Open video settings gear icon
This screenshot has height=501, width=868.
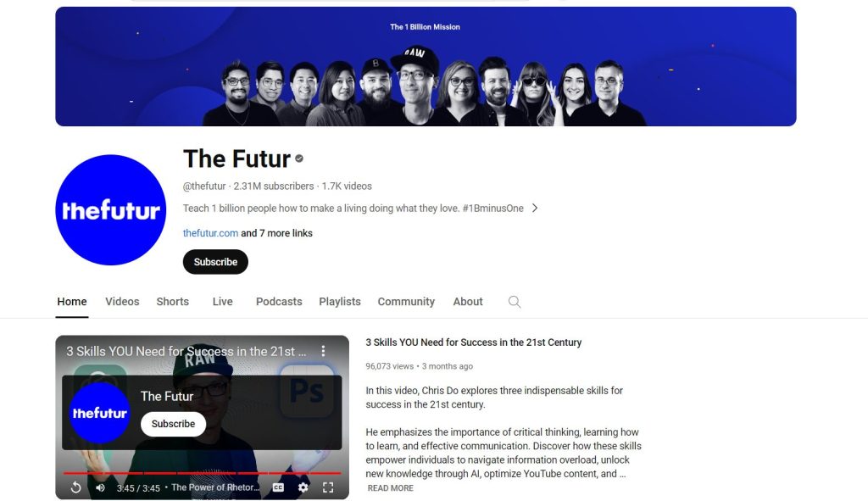tap(303, 487)
